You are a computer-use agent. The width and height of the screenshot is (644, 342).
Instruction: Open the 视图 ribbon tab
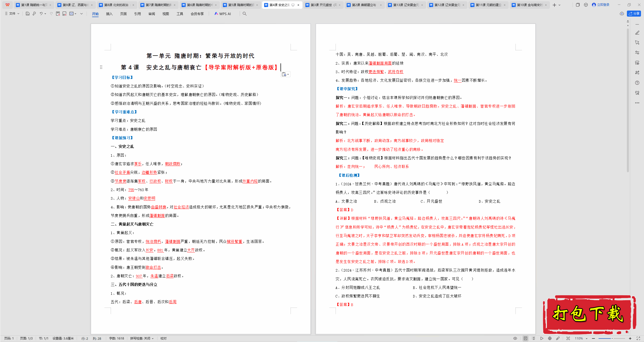(166, 14)
